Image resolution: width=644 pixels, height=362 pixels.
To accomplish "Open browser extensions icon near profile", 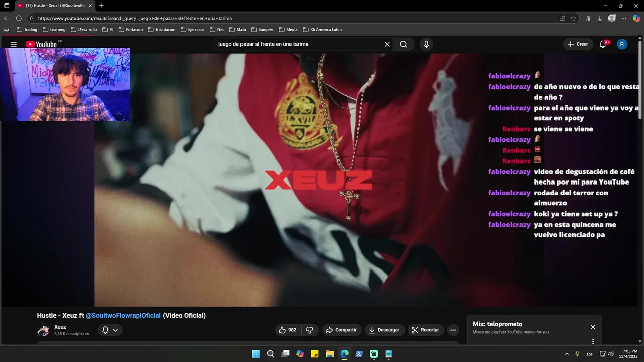I will [588, 18].
